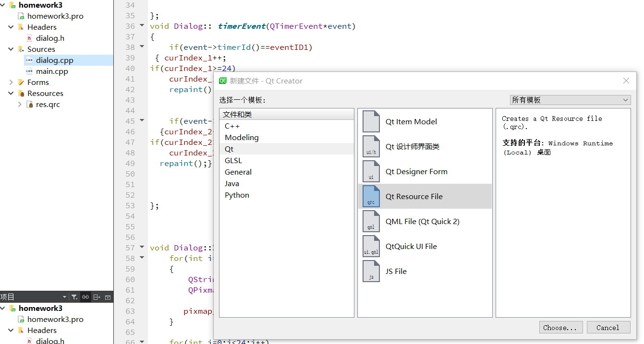Select the GLSL template category
Screen dimensions: 644x344
pyautogui.click(x=287, y=160)
